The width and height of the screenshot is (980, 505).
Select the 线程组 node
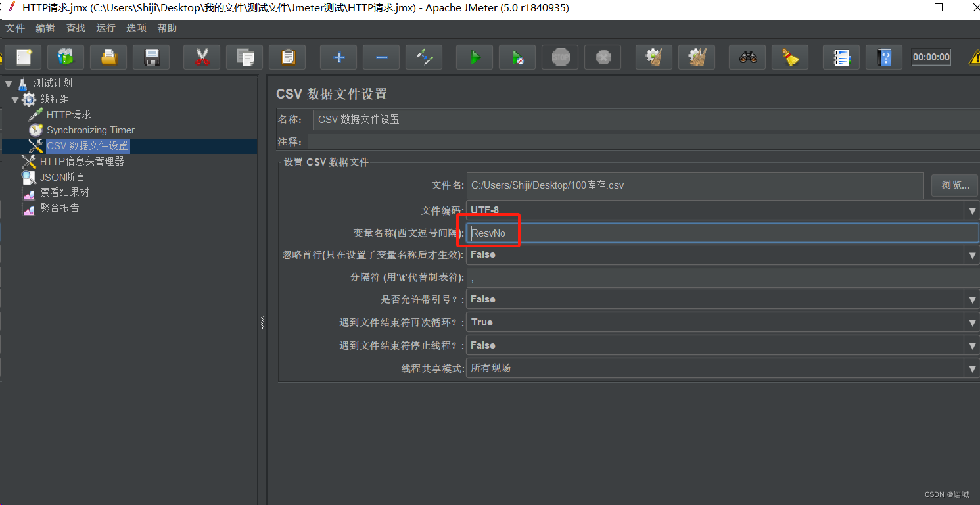tap(55, 99)
